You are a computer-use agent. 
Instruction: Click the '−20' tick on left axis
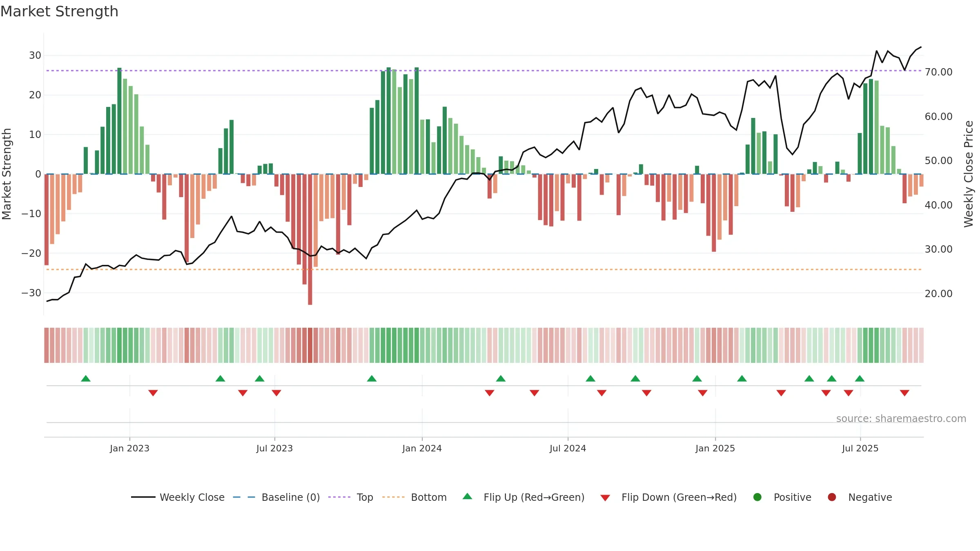tap(31, 253)
